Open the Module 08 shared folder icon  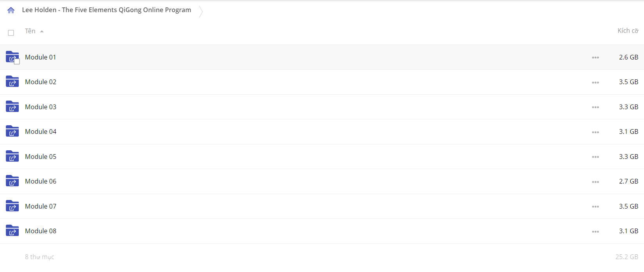click(13, 231)
